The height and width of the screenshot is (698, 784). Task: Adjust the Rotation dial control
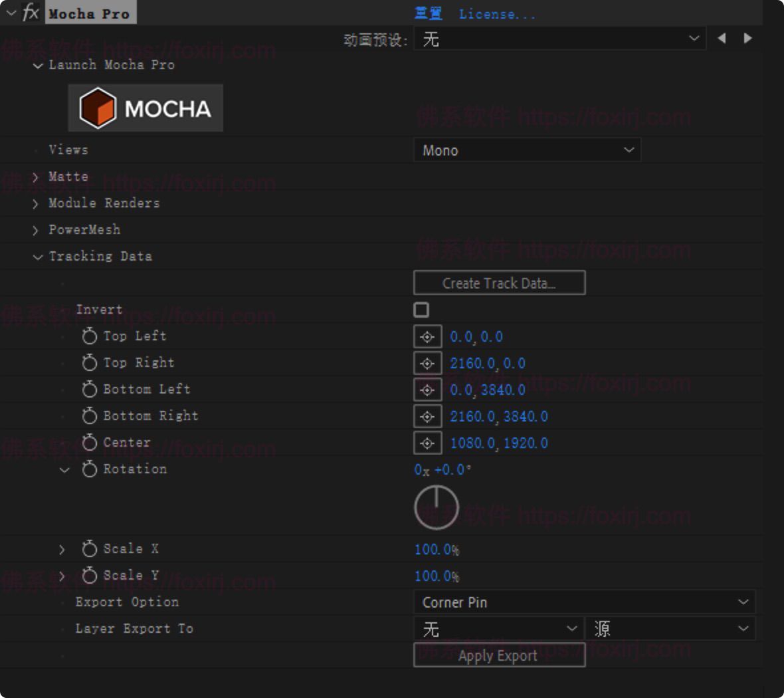[437, 507]
